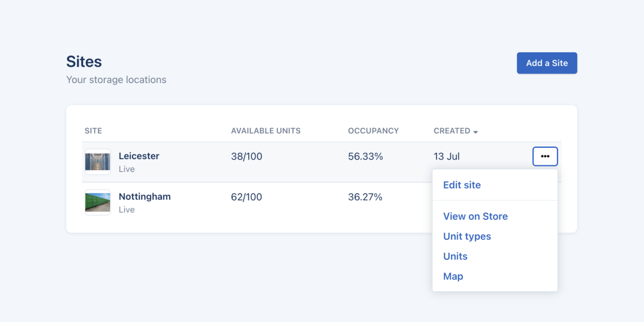
Task: Click Nottingham's 36.27% occupancy value
Action: click(365, 197)
